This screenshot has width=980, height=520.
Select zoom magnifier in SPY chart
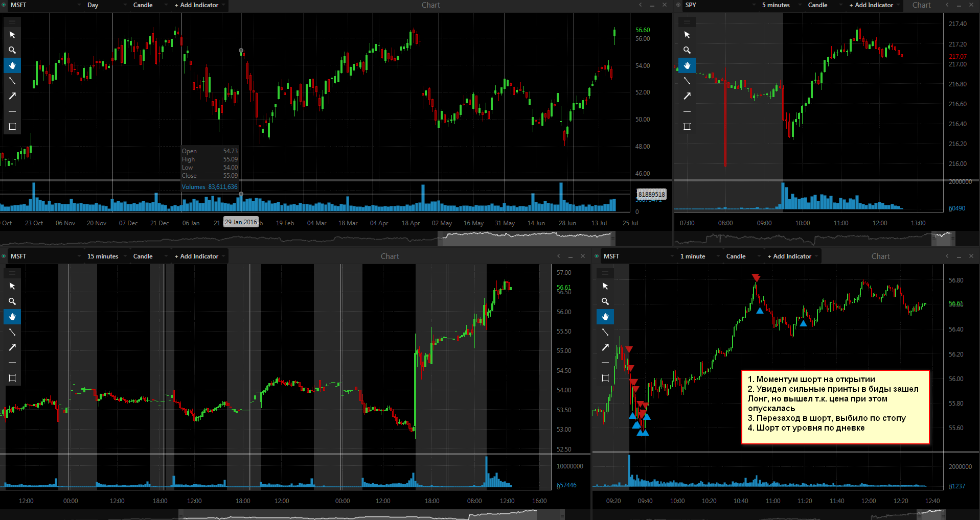click(x=687, y=50)
